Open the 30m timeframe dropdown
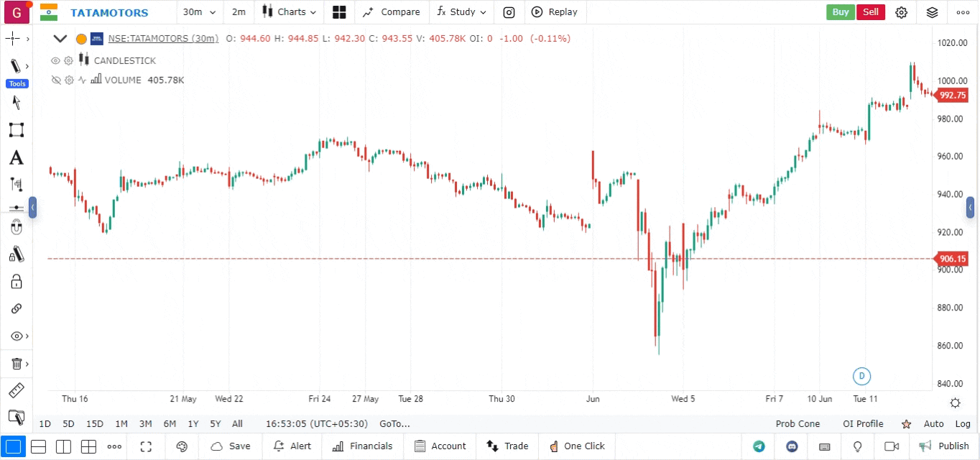This screenshot has width=980, height=460. pyautogui.click(x=199, y=12)
